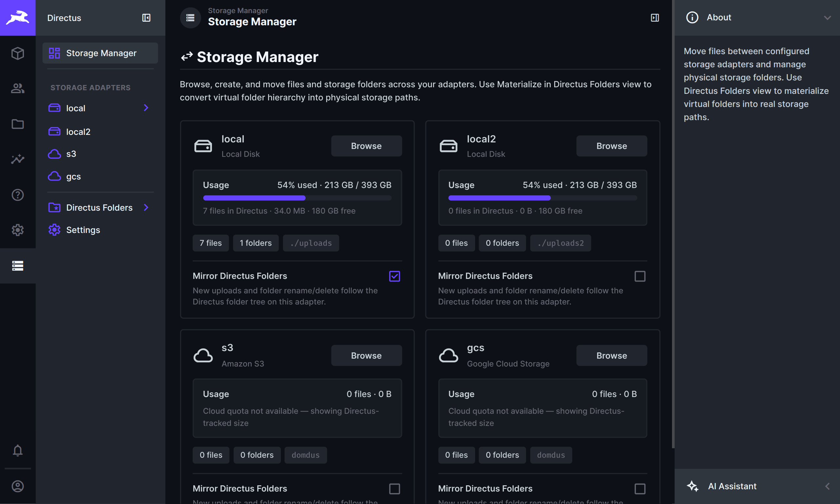Click the local card disk icon
This screenshot has height=504, width=840.
[203, 146]
